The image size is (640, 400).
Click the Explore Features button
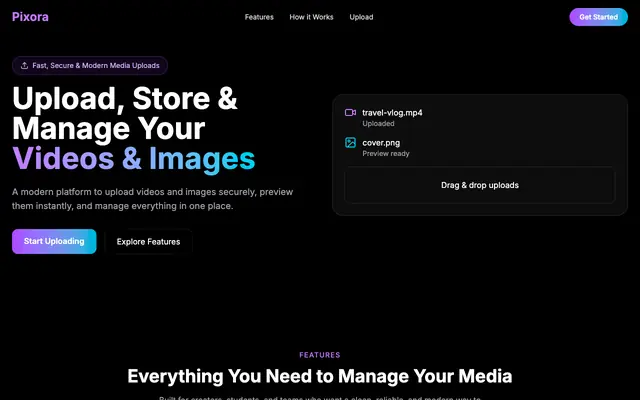tap(148, 242)
